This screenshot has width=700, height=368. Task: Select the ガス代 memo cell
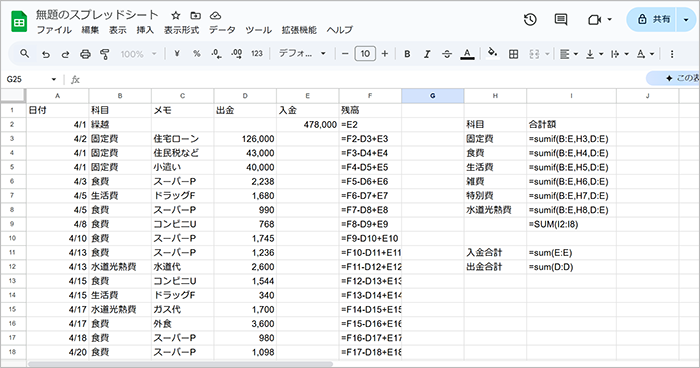(x=183, y=309)
